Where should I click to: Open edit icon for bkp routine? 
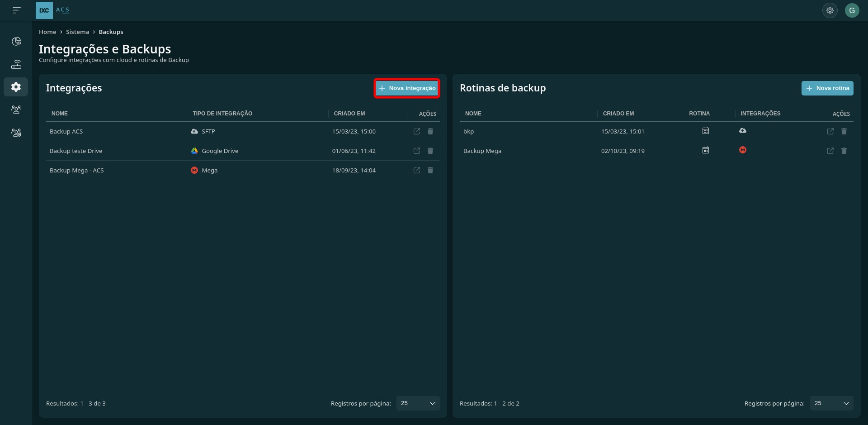click(830, 131)
